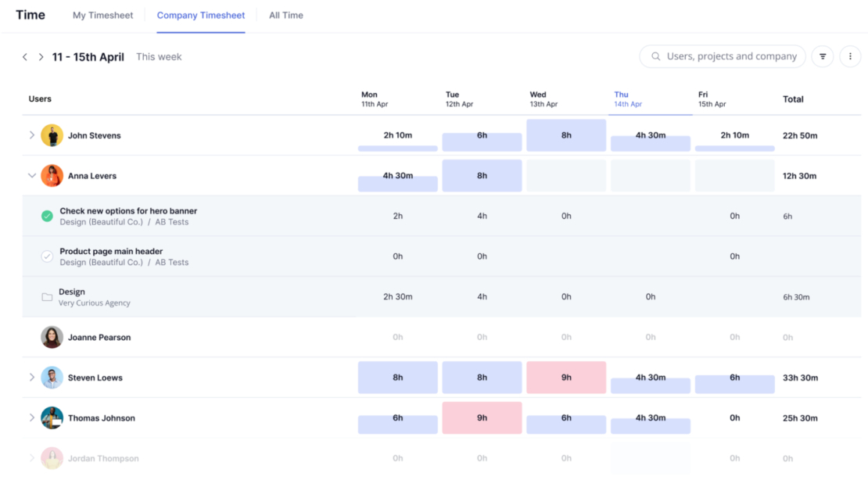This screenshot has width=868, height=498.
Task: Toggle completion check on hero banner task
Action: [x=48, y=215]
